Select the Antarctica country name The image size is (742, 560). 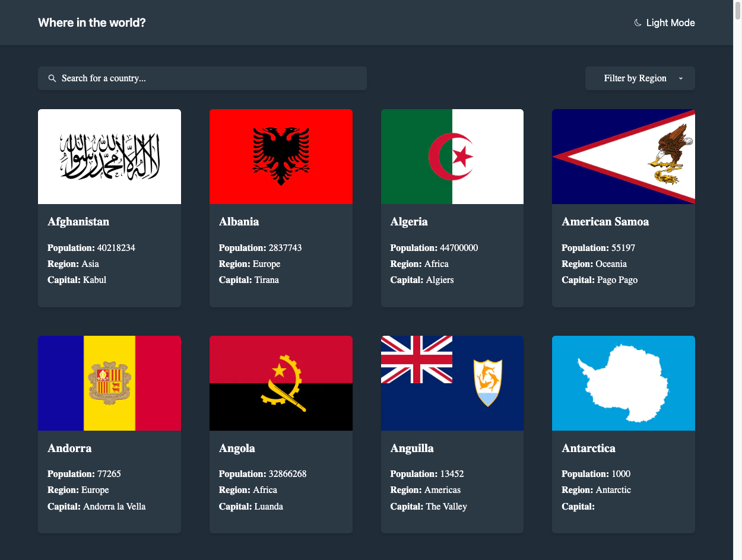click(x=589, y=448)
